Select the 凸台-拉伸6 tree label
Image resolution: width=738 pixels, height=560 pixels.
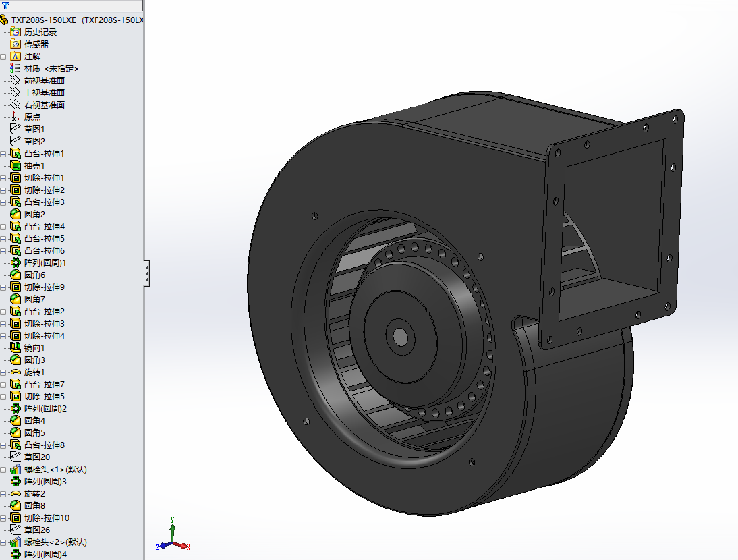tap(45, 251)
